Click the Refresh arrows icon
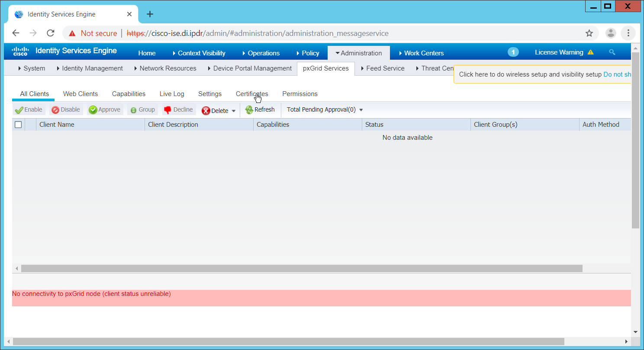The height and width of the screenshot is (350, 644). 249,110
